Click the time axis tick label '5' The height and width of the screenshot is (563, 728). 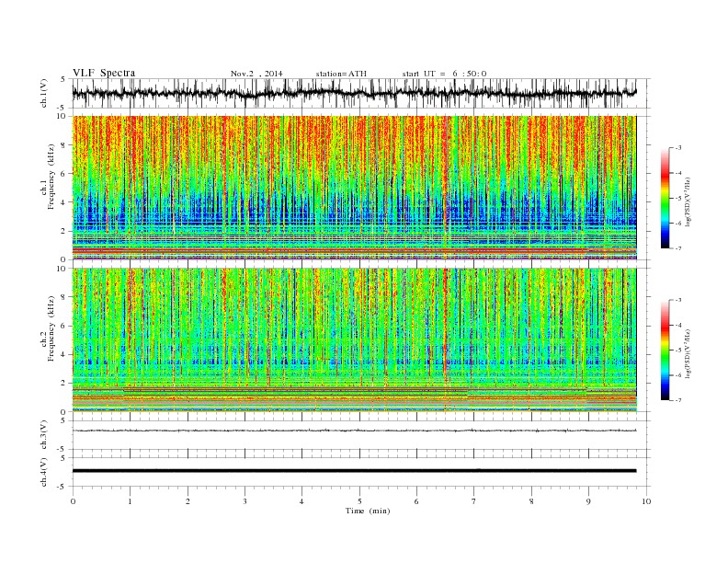click(x=359, y=501)
